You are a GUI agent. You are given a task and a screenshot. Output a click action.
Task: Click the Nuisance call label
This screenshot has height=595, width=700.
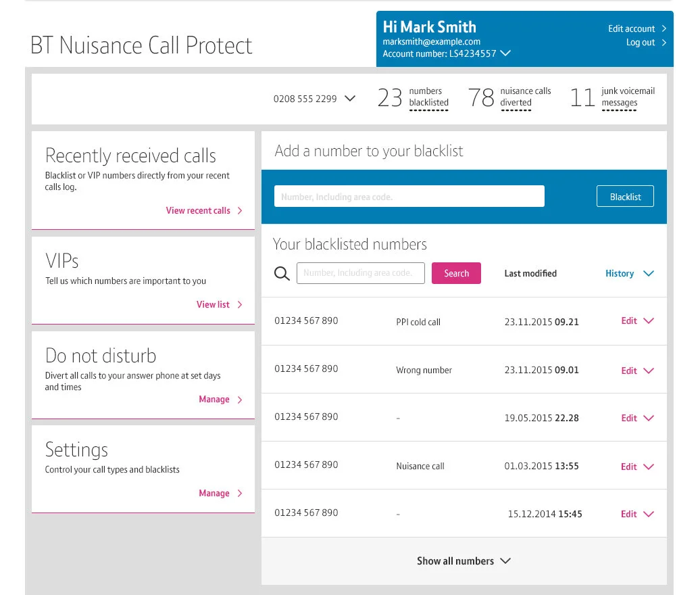tap(420, 467)
